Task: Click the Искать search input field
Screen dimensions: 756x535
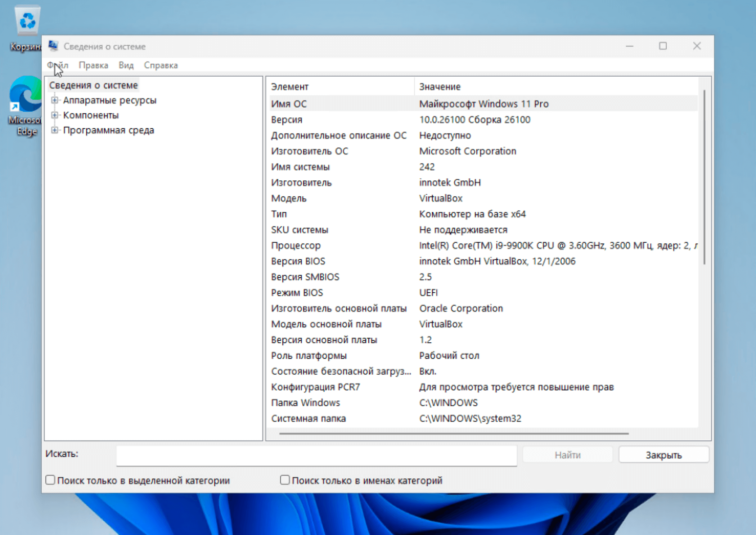Action: point(316,455)
